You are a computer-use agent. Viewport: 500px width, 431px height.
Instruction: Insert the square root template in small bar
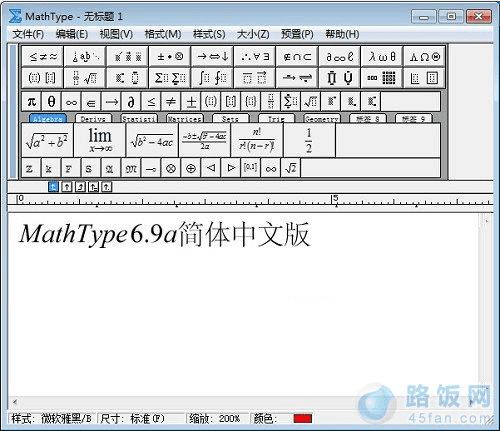[311, 102]
